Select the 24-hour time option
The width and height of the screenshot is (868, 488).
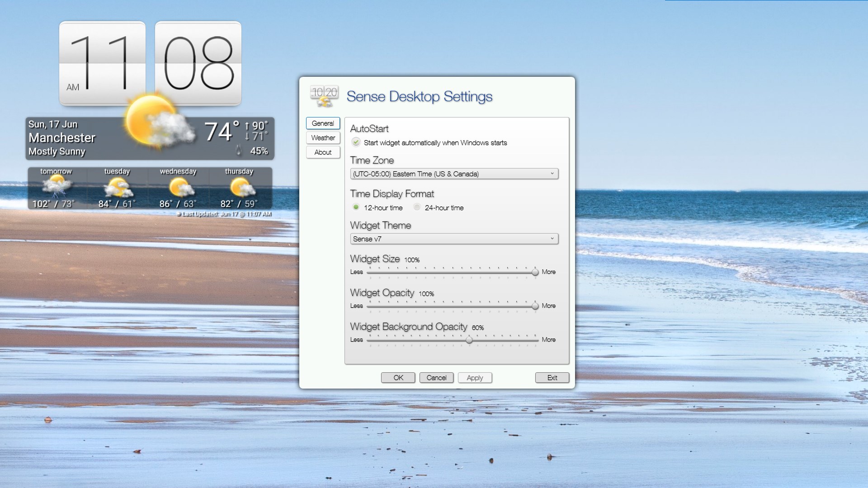[417, 207]
